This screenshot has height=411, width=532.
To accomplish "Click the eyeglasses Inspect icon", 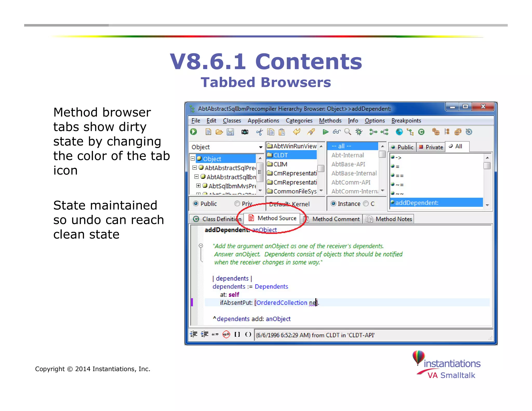I will (x=337, y=132).
